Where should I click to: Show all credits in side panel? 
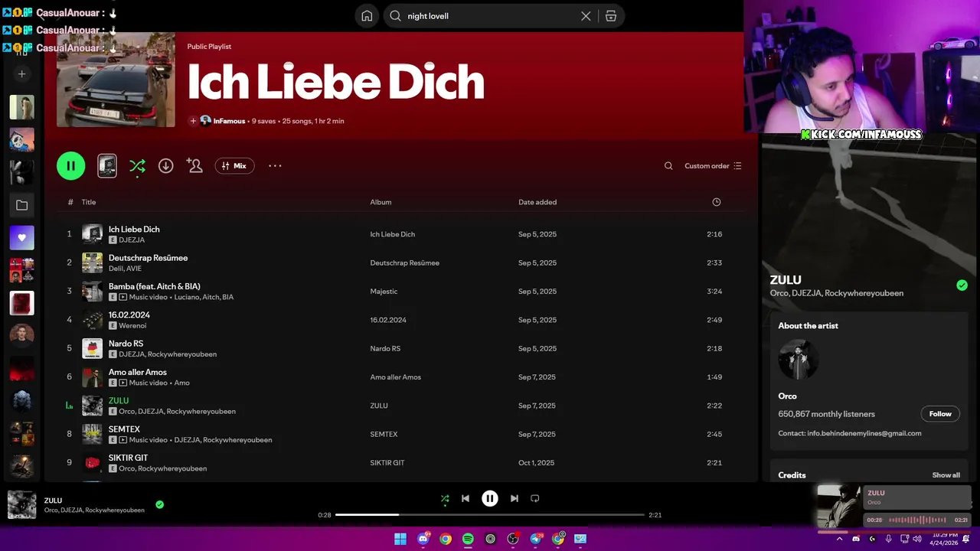coord(946,475)
